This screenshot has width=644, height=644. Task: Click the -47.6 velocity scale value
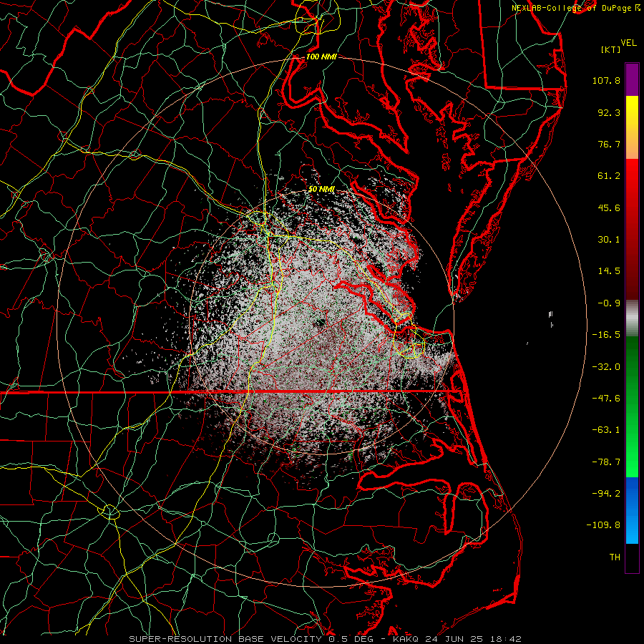pyautogui.click(x=606, y=399)
